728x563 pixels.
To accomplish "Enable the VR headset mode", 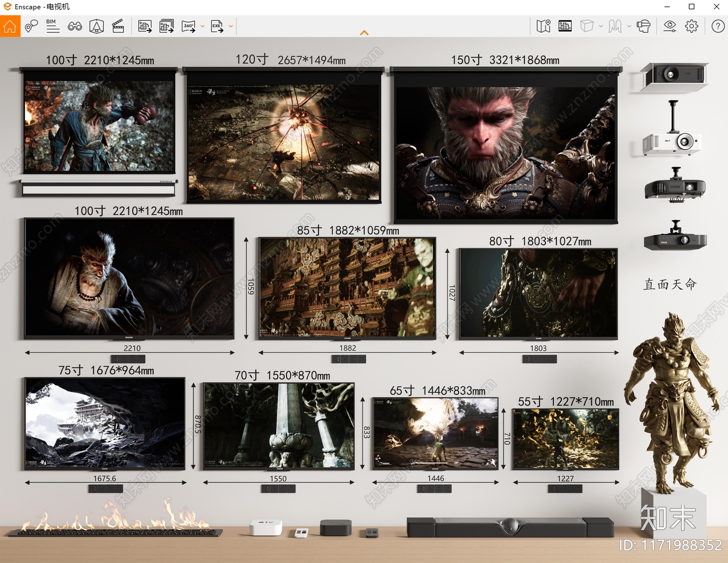I will click(643, 26).
